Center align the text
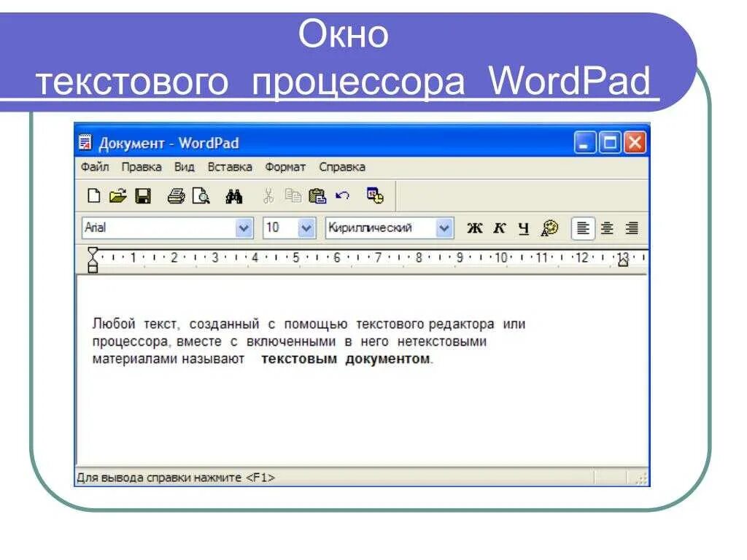 coord(607,228)
